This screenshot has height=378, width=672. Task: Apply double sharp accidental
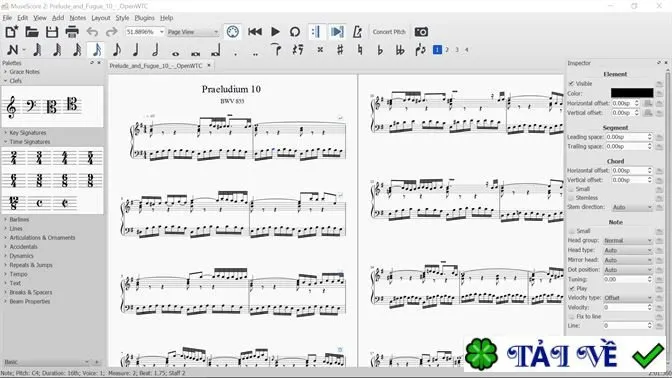click(x=320, y=50)
